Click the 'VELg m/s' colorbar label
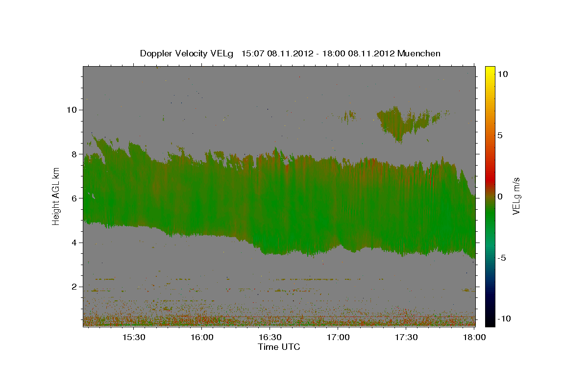The image size is (588, 392). click(x=516, y=196)
